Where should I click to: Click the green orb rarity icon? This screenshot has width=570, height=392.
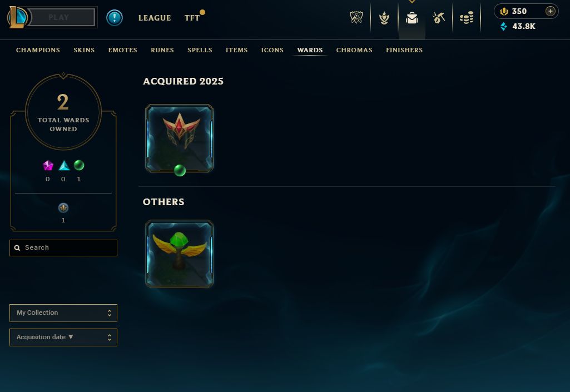[79, 166]
